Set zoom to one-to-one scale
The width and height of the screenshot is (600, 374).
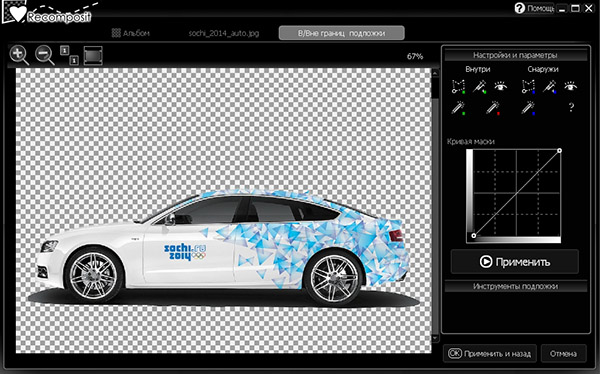click(69, 55)
